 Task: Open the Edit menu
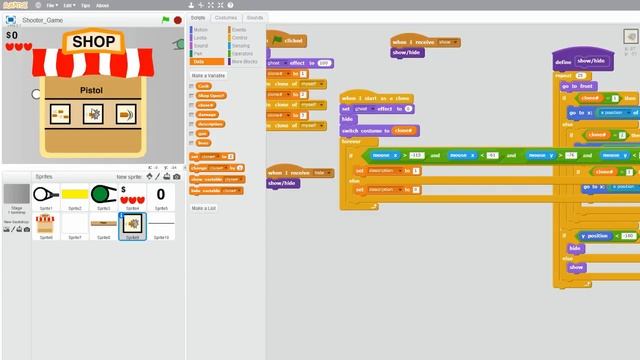69,5
